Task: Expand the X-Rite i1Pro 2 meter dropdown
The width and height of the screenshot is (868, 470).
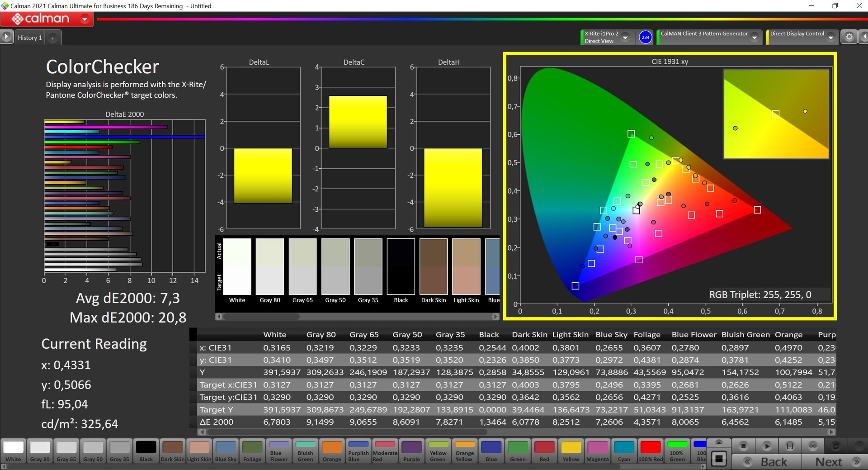Action: (x=625, y=38)
